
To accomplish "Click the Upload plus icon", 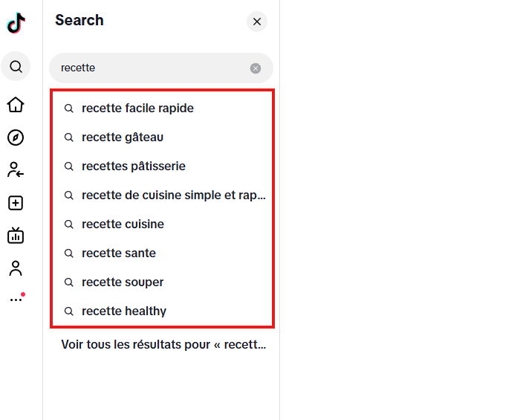I will click(16, 203).
